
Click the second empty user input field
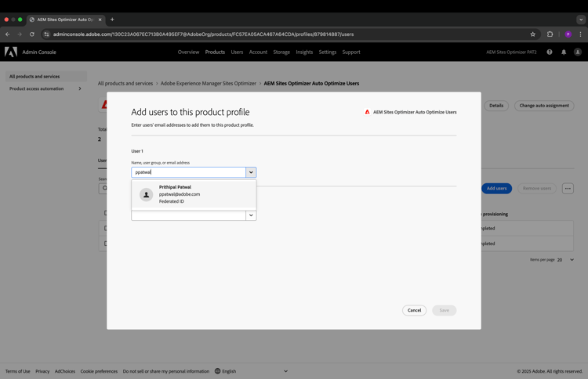189,215
